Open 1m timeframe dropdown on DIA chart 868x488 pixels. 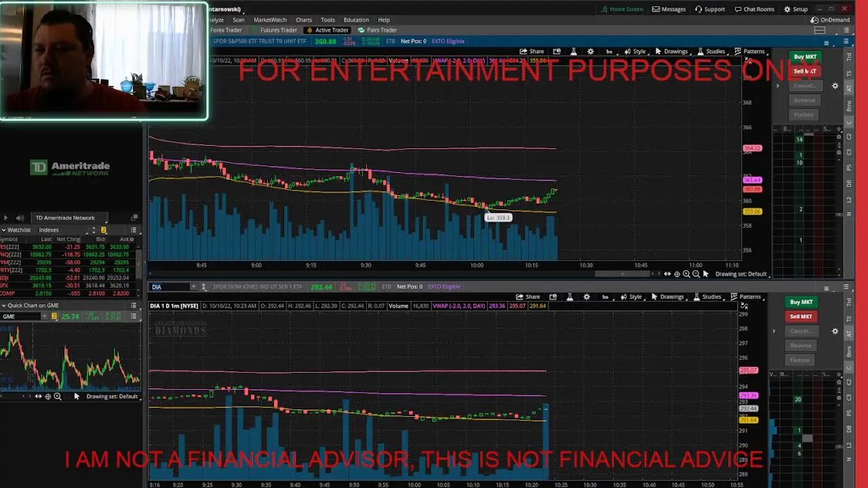click(606, 297)
